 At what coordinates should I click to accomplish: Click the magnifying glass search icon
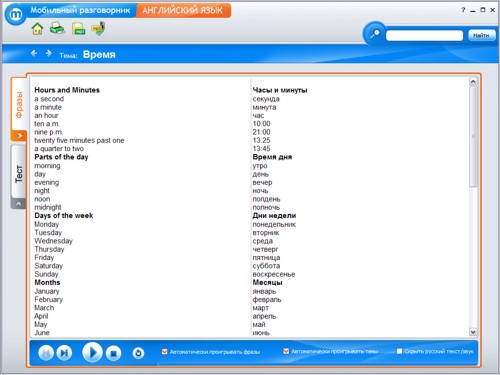point(375,34)
